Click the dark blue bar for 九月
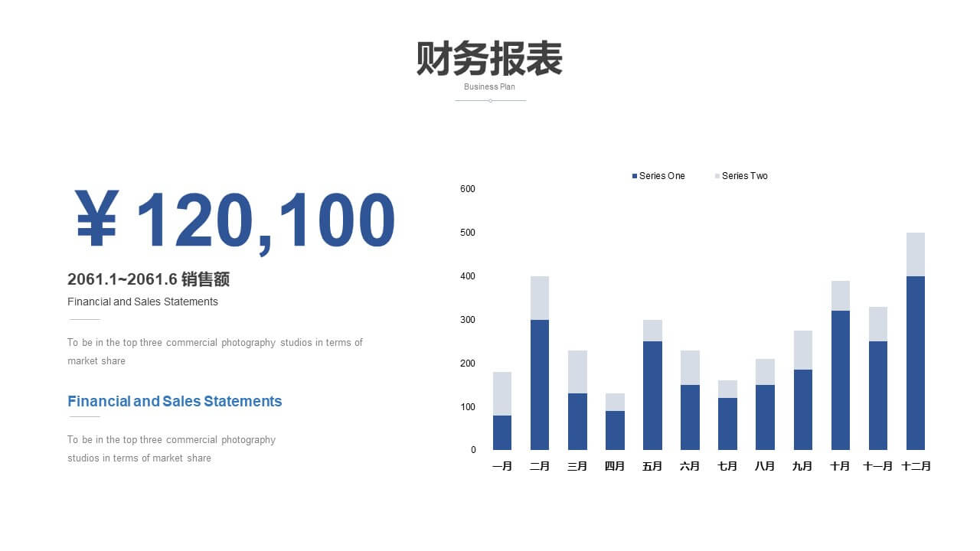 (x=803, y=409)
